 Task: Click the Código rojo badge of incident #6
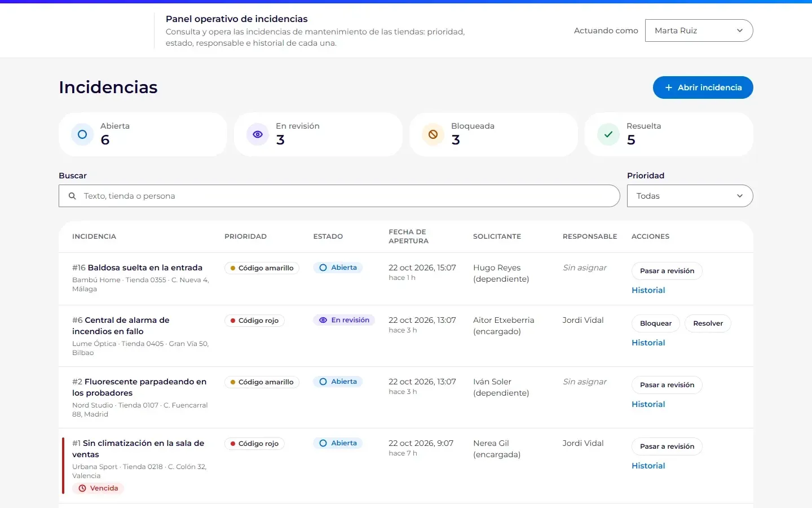pos(254,321)
